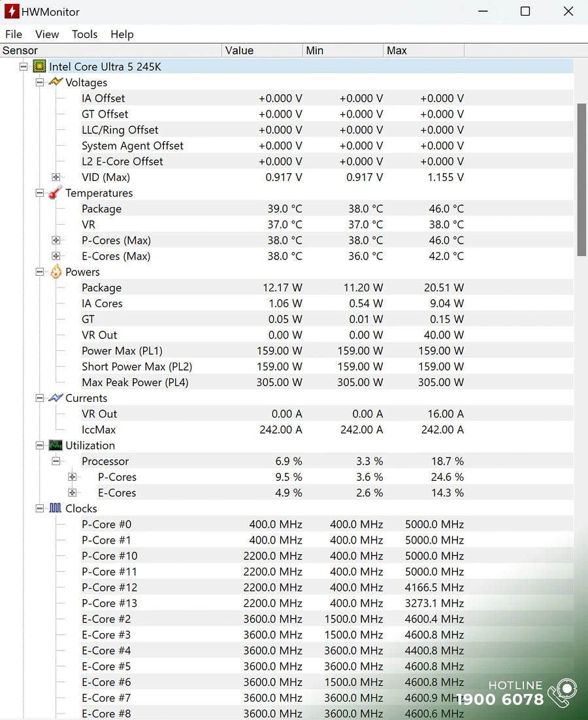Select the P-Core #11 clock row
The width and height of the screenshot is (588, 720).
pyautogui.click(x=327, y=571)
